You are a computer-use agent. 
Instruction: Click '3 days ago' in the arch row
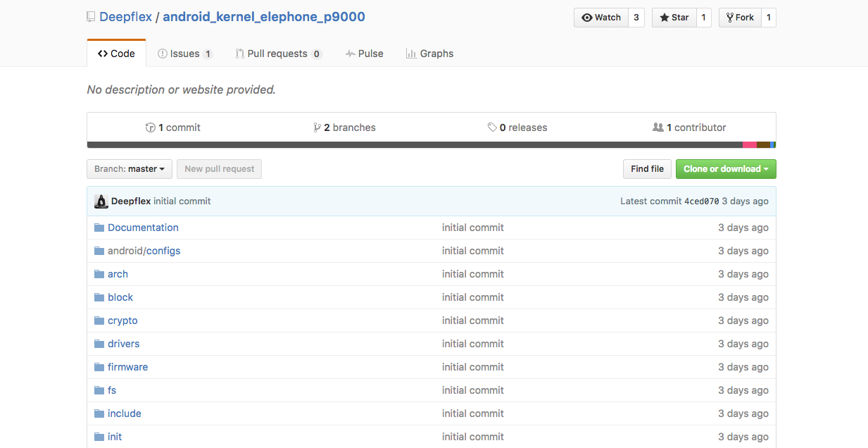point(743,274)
